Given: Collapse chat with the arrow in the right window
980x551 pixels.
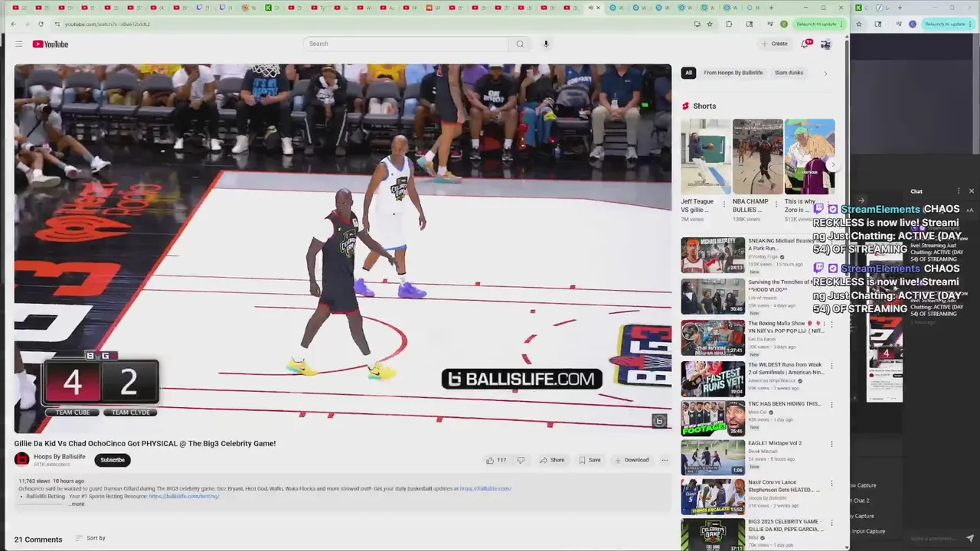Looking at the screenshot, I should 861,201.
